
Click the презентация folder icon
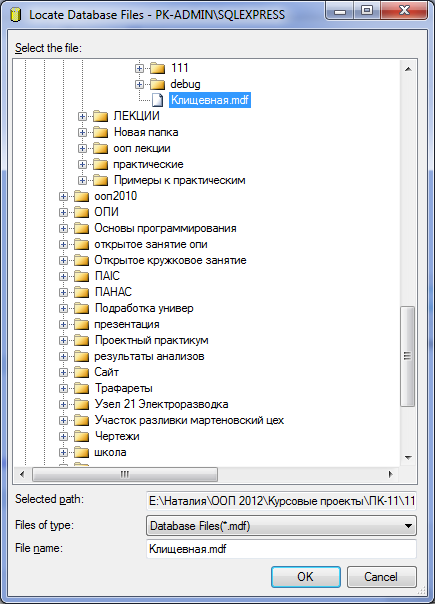(81, 324)
